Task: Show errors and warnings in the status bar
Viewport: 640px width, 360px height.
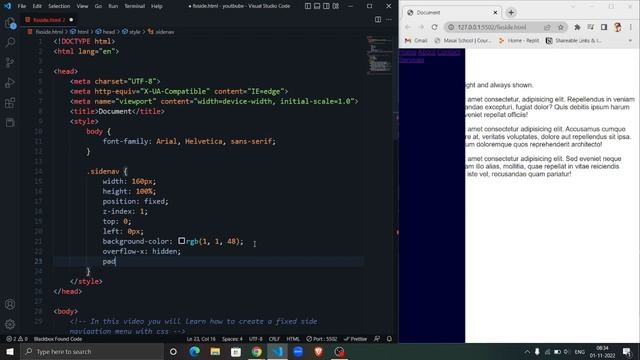Action: click(x=17, y=339)
